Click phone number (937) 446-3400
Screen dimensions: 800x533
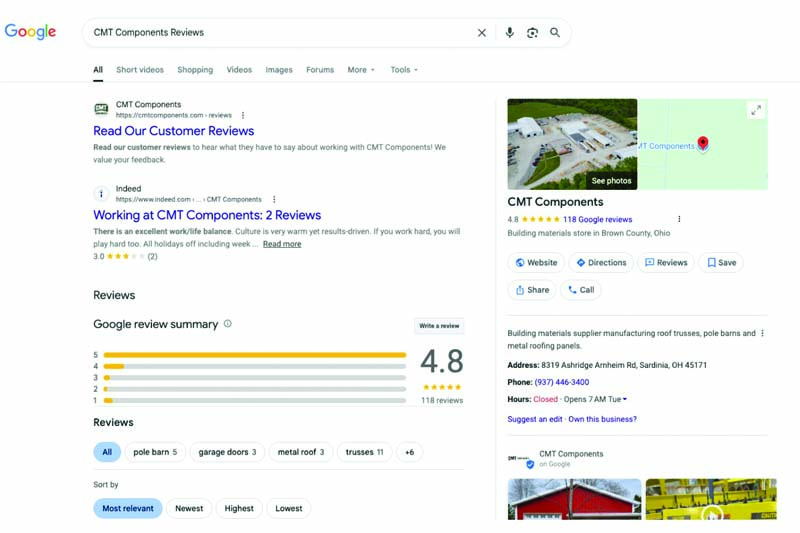[x=562, y=383]
